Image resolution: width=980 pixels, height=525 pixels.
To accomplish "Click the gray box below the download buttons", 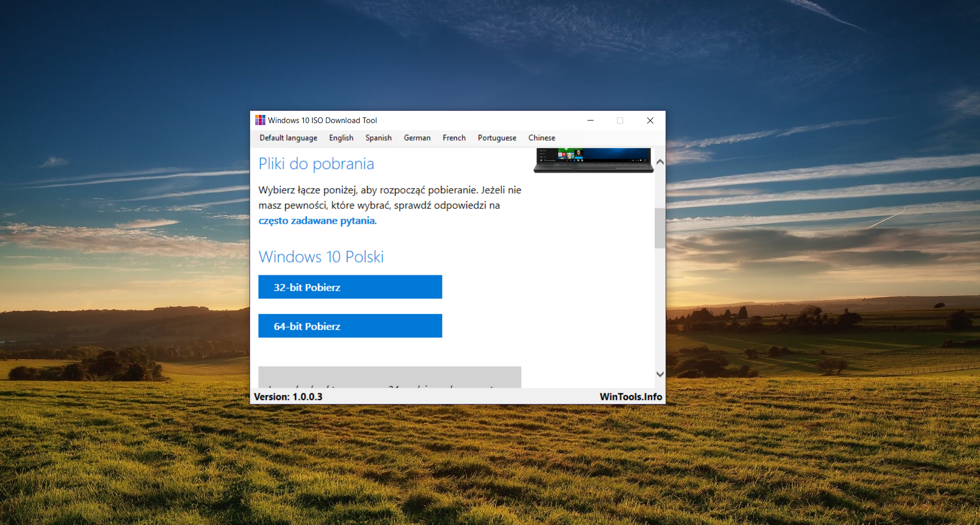I will pyautogui.click(x=389, y=377).
